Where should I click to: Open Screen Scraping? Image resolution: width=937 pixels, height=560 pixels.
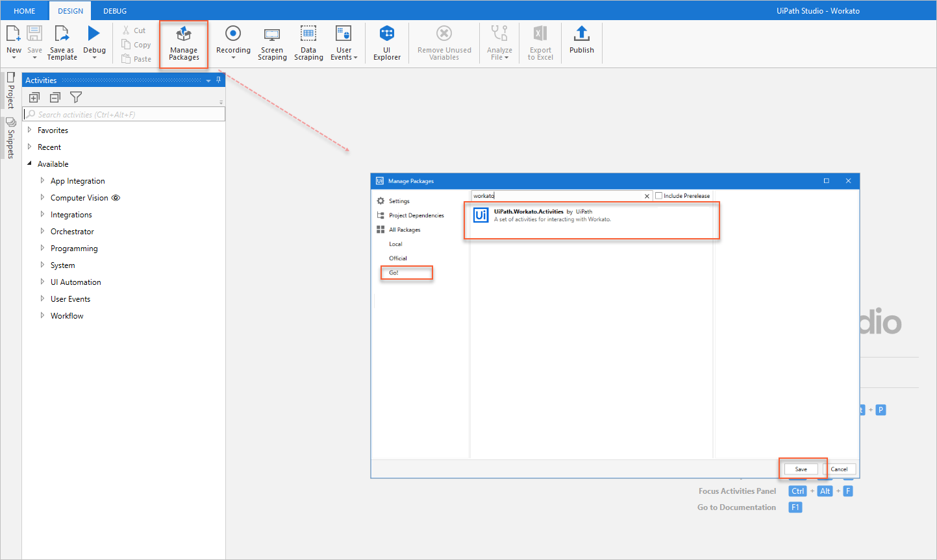[272, 43]
